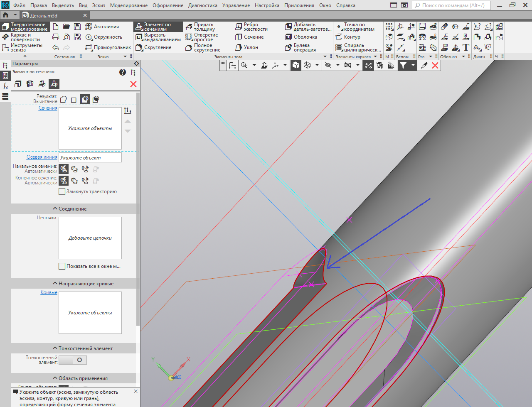Screen dimensions: 532x407
Task: Click the Circle (Окружность) tool
Action: point(104,37)
